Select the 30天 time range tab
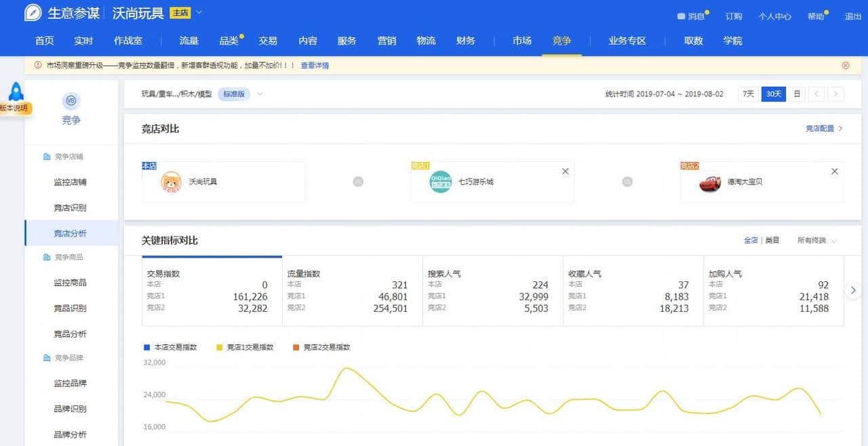868x446 pixels. (x=772, y=94)
